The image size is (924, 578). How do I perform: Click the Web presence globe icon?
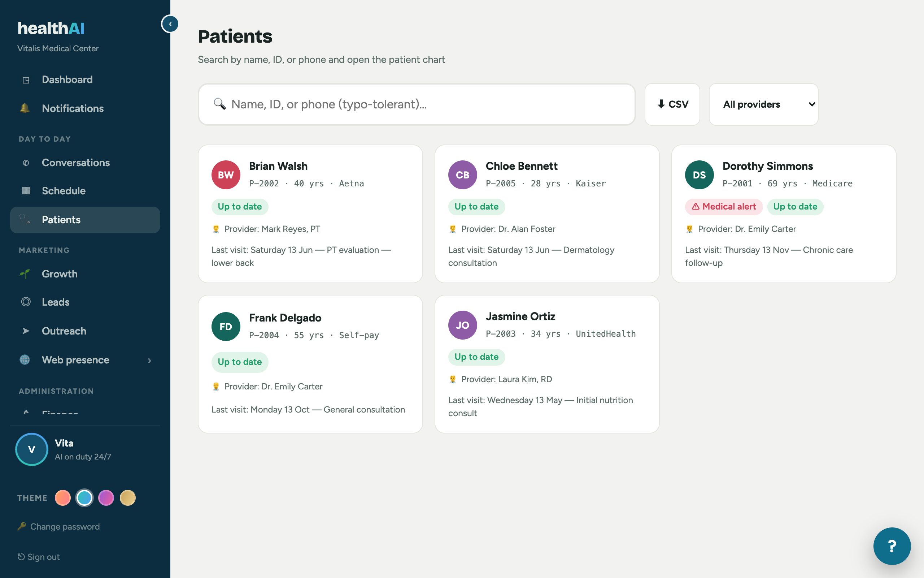click(25, 360)
